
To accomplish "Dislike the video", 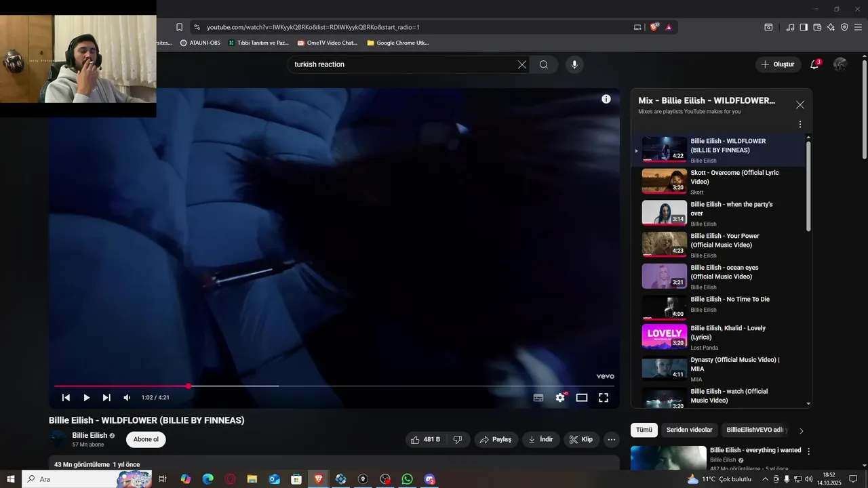I will pyautogui.click(x=458, y=439).
